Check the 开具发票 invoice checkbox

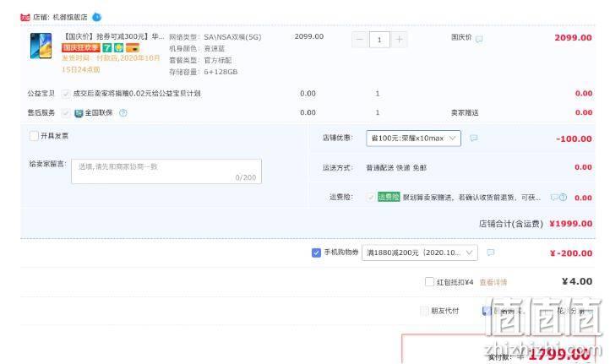point(35,136)
